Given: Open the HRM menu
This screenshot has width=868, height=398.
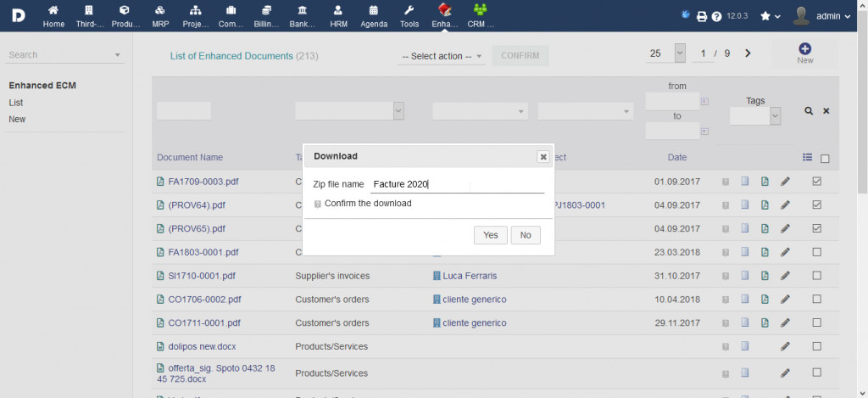Looking at the screenshot, I should pyautogui.click(x=338, y=16).
